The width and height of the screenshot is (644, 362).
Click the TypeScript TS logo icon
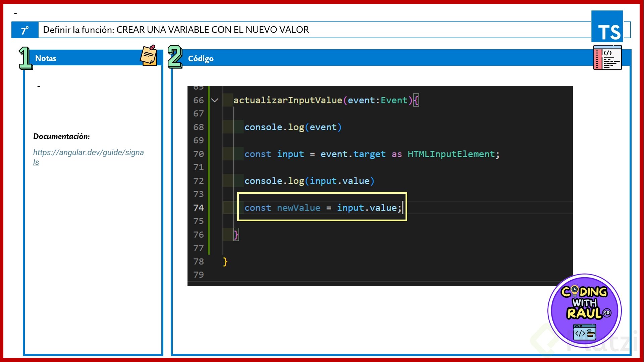coord(607,26)
